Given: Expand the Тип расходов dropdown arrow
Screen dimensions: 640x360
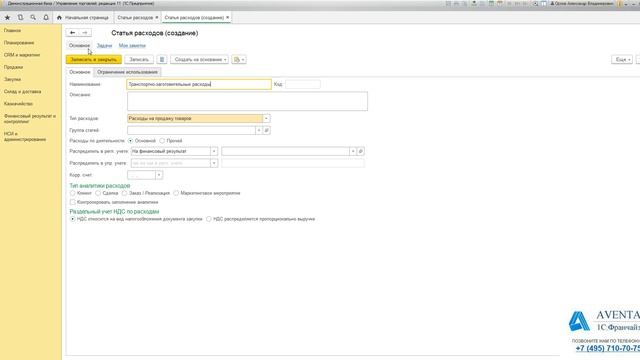Looking at the screenshot, I should click(266, 118).
